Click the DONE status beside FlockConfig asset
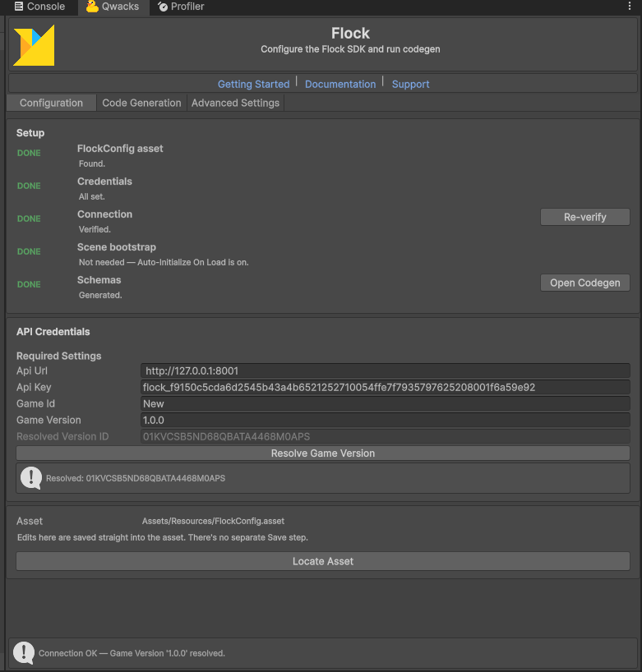The height and width of the screenshot is (672, 642). coord(29,153)
